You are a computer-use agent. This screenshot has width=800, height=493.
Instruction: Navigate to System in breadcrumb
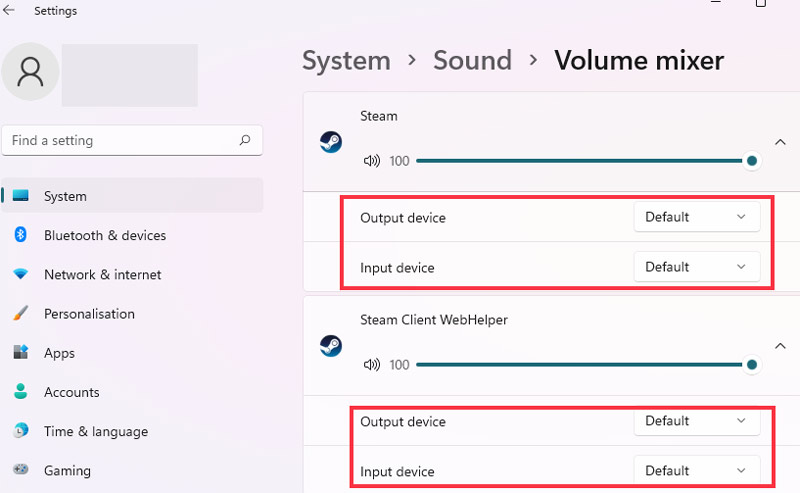[x=346, y=60]
